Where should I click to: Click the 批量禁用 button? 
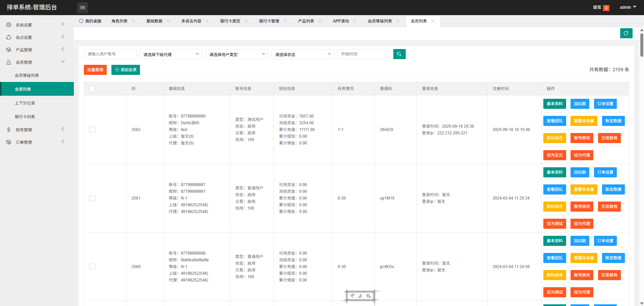(x=95, y=70)
